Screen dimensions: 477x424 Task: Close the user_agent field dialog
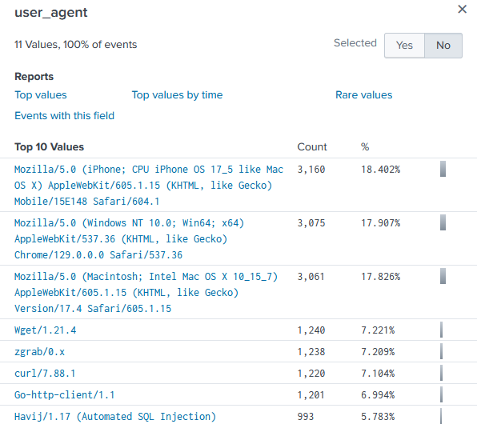(x=462, y=9)
